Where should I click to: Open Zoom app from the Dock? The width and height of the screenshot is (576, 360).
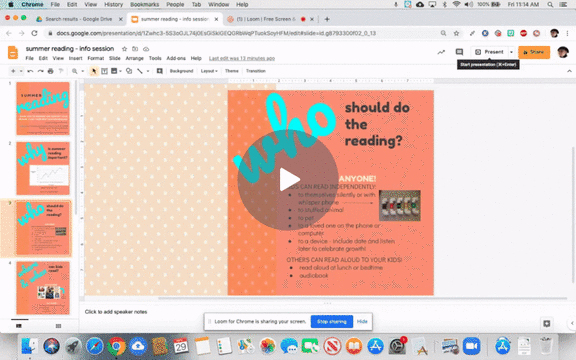click(x=472, y=346)
